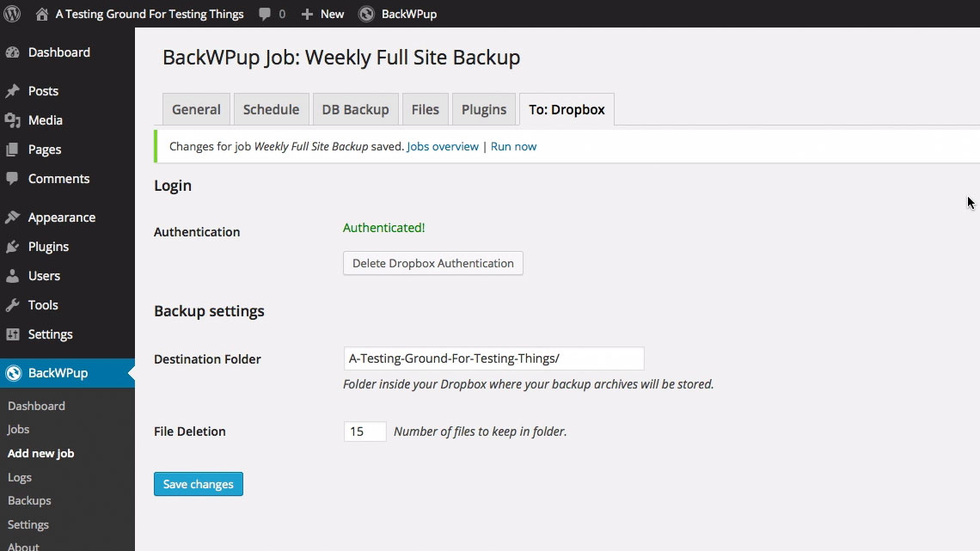Click the plus icon next to New
980x551 pixels.
coord(307,14)
